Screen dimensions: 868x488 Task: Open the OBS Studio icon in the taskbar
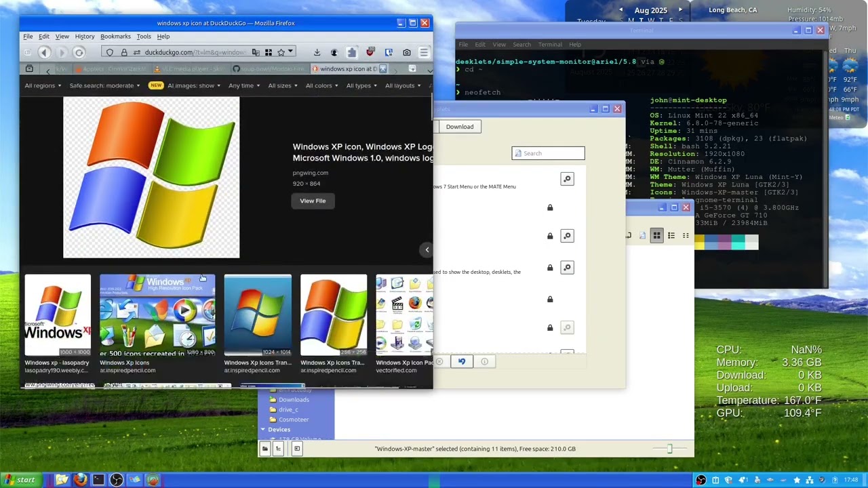tap(117, 480)
